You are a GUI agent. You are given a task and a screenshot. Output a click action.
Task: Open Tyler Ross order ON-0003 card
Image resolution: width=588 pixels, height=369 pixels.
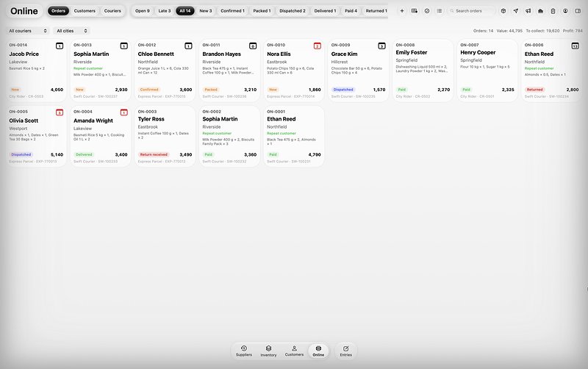coord(165,136)
